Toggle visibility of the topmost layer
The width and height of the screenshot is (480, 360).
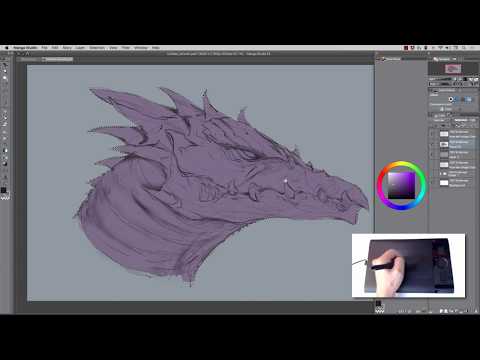pyautogui.click(x=432, y=134)
